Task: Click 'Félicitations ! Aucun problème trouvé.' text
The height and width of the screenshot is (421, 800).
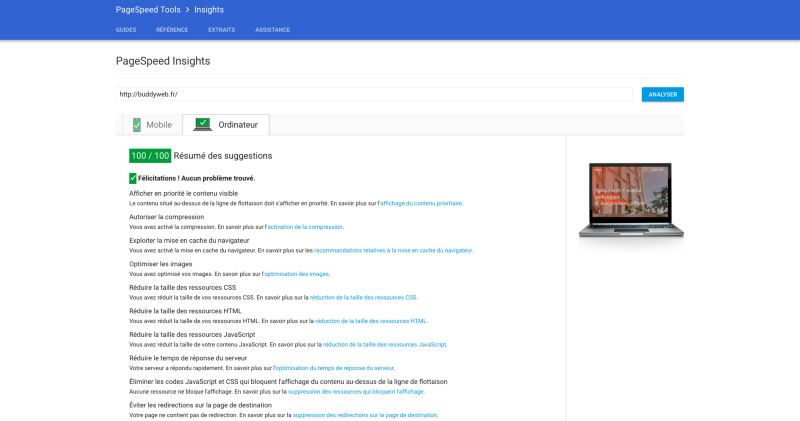Action: (x=196, y=178)
